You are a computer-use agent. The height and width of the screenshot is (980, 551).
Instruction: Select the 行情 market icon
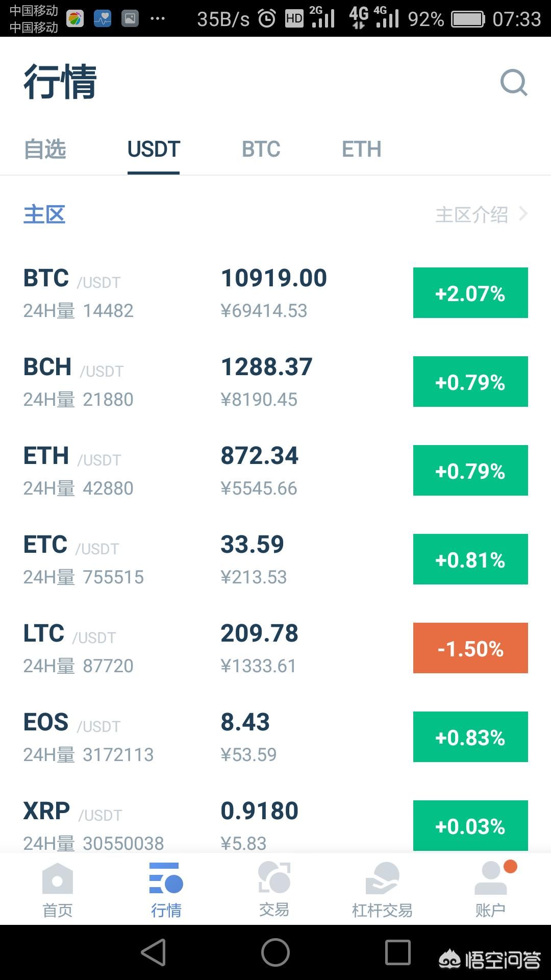click(x=166, y=878)
